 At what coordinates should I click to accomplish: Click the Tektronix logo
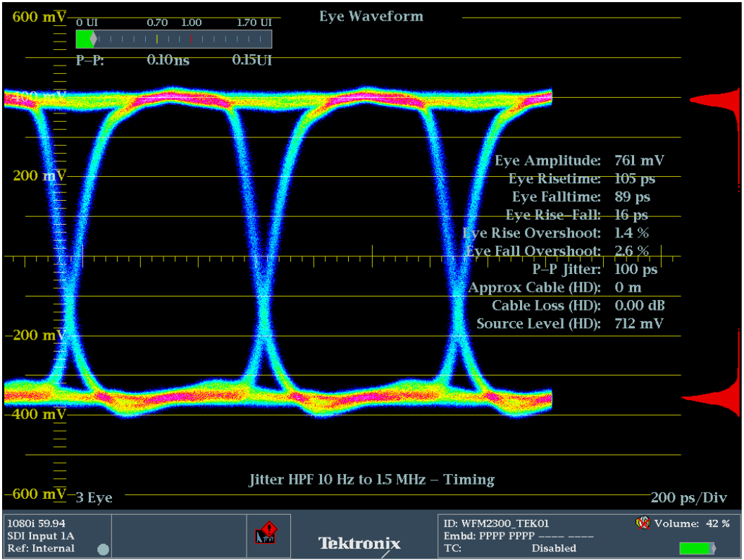click(359, 543)
